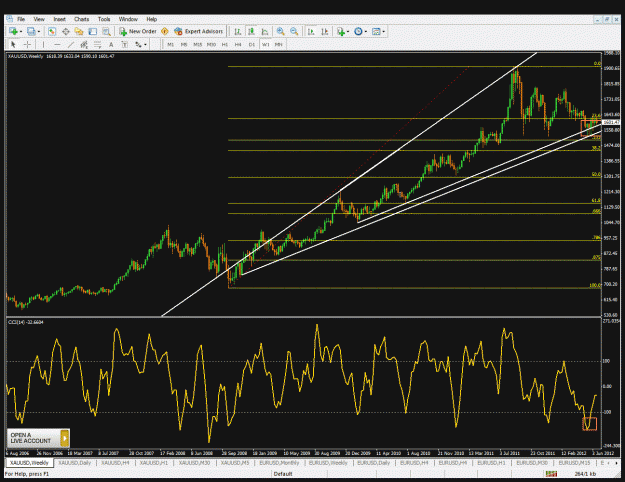The height and width of the screenshot is (482, 625).
Task: Switch to the EURUSD,Monthly chart tab
Action: coord(279,462)
